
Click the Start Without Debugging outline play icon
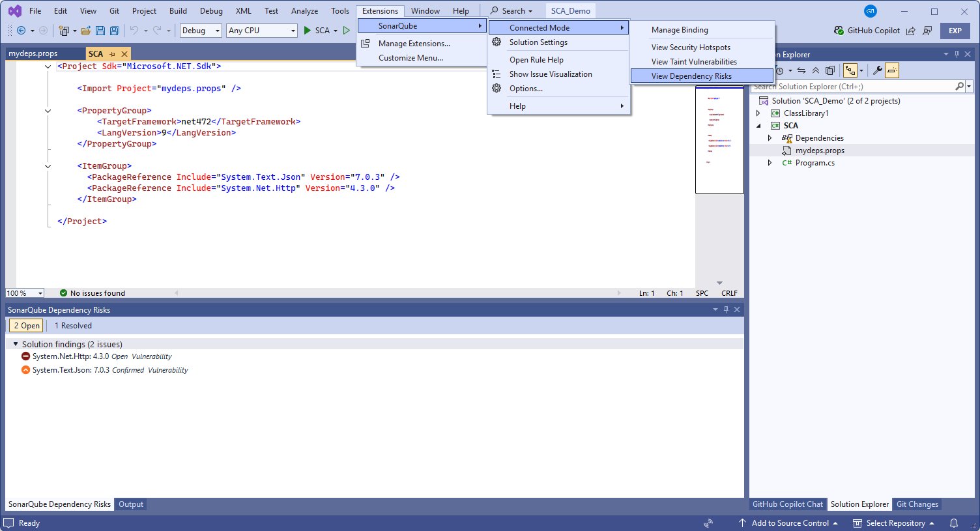click(x=347, y=31)
